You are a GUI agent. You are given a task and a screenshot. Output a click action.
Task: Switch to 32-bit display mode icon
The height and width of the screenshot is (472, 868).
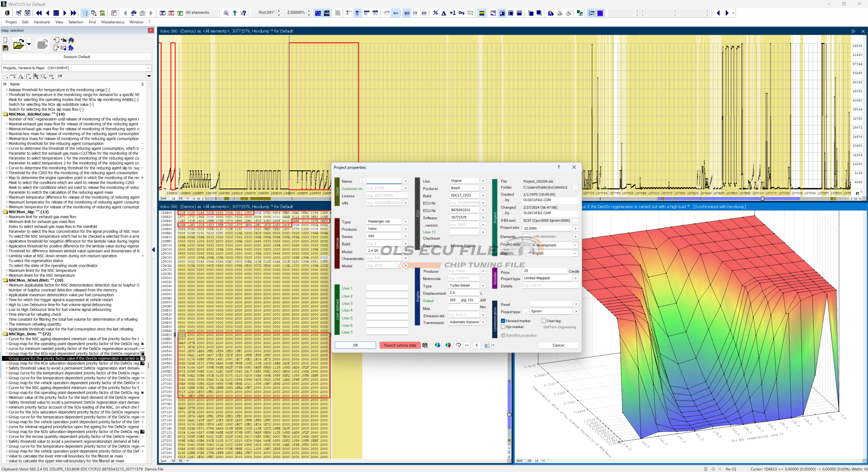click(366, 13)
